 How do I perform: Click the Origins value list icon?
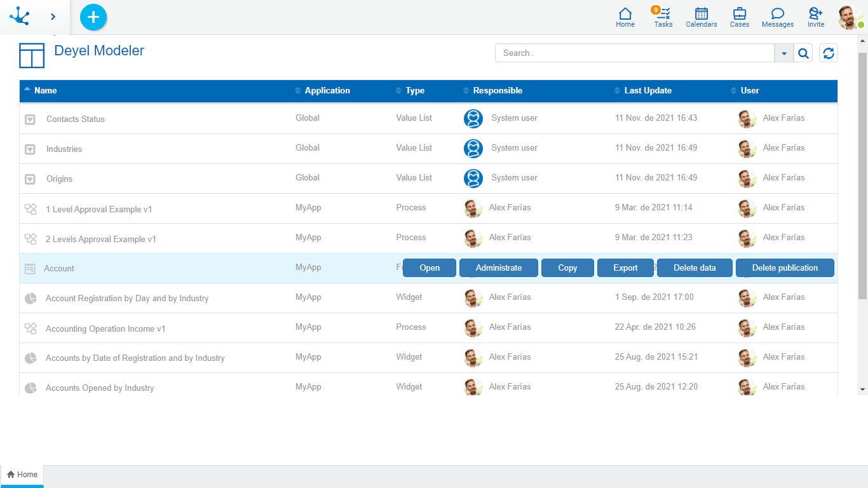[x=30, y=179]
